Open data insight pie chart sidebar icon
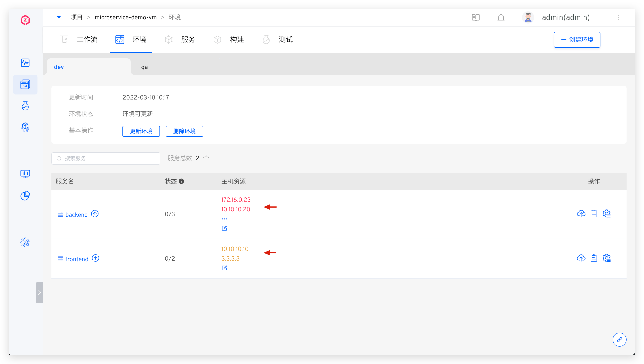The height and width of the screenshot is (364, 644). 25,195
